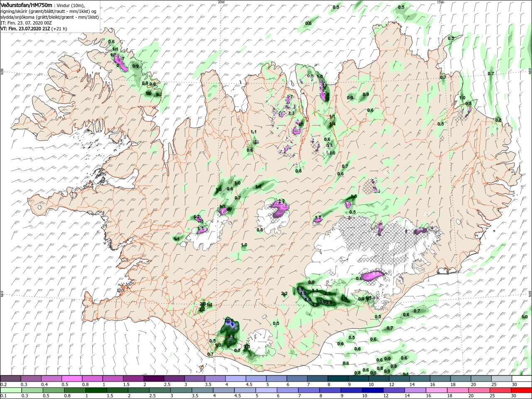Click the 'VT: Fim. 23.07.2020 21Z' line
This screenshot has width=532, height=399.
34,29
